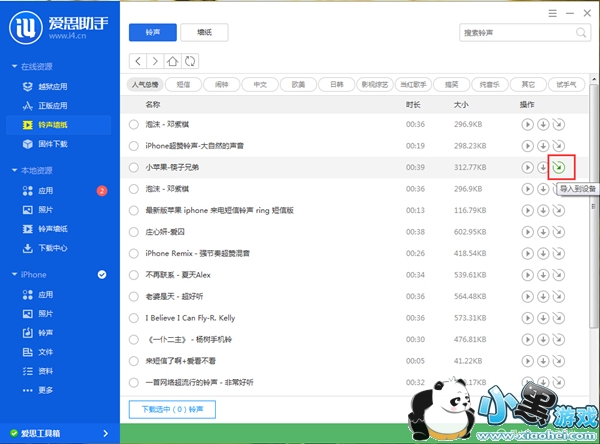Click 下载选中(0)铃声 button

click(x=172, y=409)
